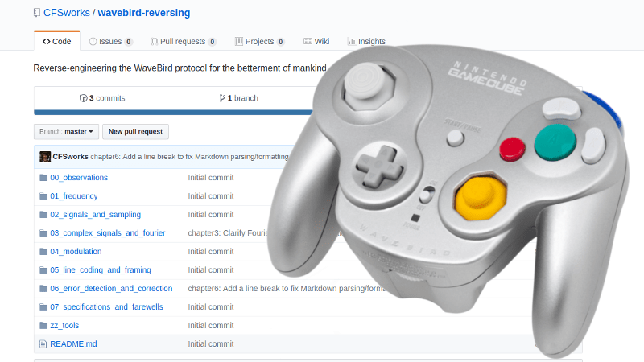The width and height of the screenshot is (644, 362).
Task: Click the repository book icon beside CFSworks
Action: pos(37,13)
